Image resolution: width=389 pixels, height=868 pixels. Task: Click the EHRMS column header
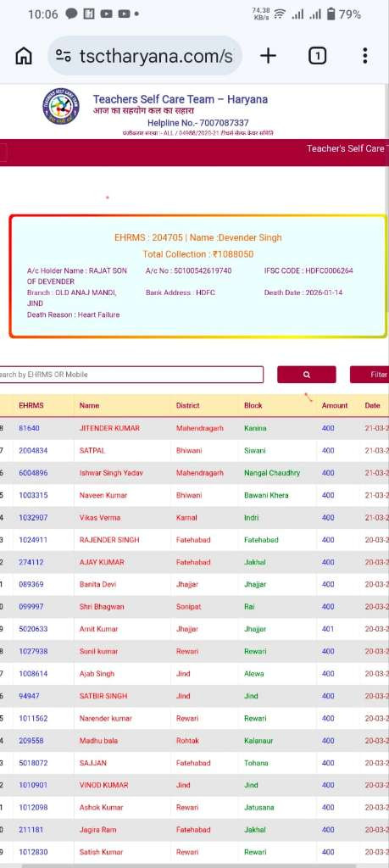tap(31, 405)
